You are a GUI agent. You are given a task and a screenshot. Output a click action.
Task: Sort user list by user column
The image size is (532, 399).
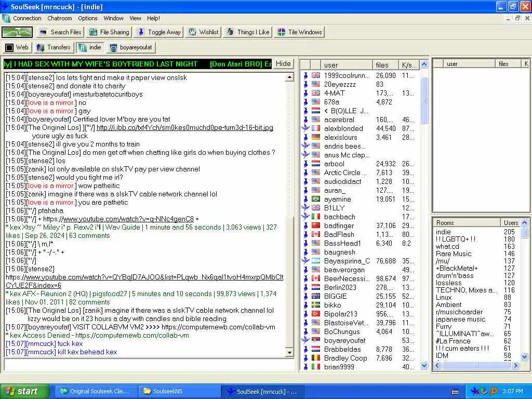(x=347, y=65)
